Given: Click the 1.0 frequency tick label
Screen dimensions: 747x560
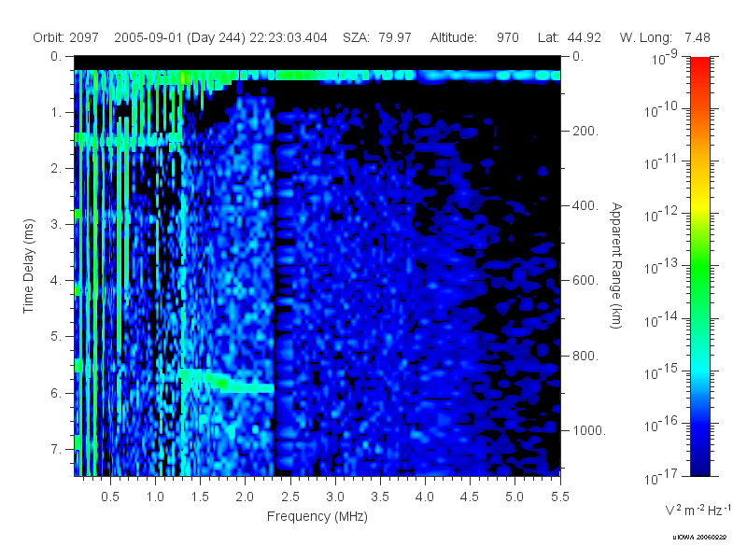Looking at the screenshot, I should coord(155,497).
